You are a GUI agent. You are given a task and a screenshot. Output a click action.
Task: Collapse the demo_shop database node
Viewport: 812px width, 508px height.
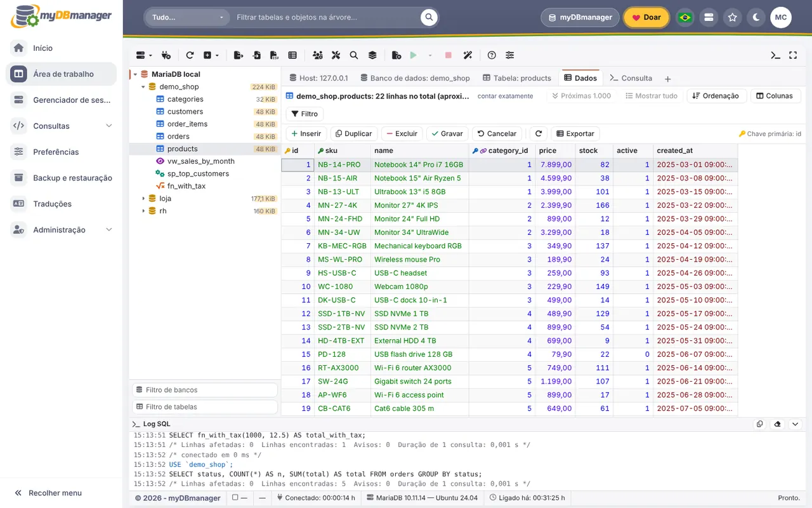[143, 87]
